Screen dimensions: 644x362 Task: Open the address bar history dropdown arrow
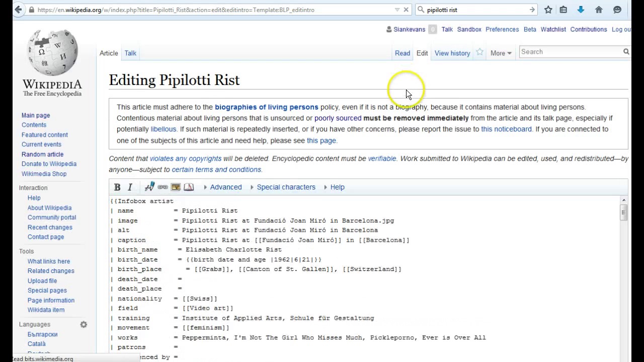click(397, 10)
